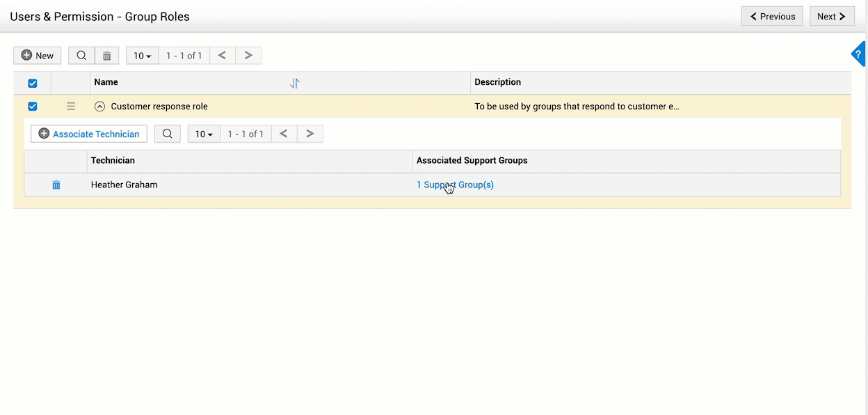Click the Next button at top right
The image size is (868, 415).
(x=832, y=15)
